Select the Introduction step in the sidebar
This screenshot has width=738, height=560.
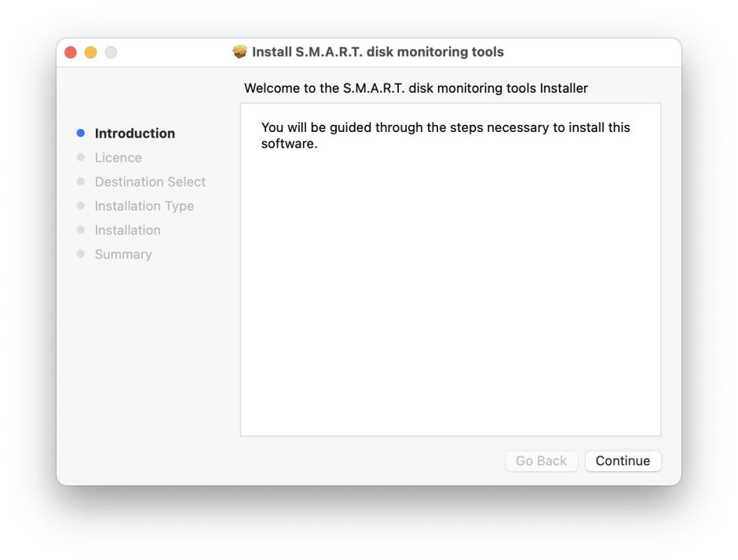tap(134, 134)
